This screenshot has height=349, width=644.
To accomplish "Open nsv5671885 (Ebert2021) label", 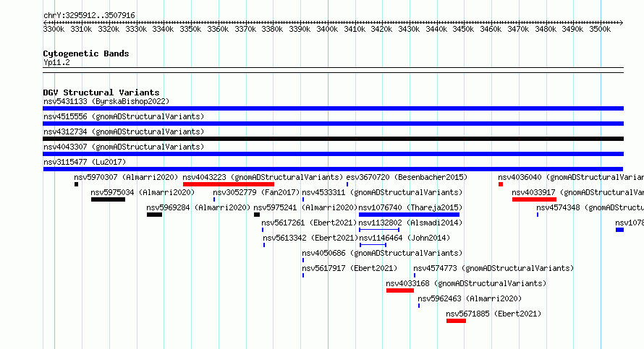I will coord(493,314).
